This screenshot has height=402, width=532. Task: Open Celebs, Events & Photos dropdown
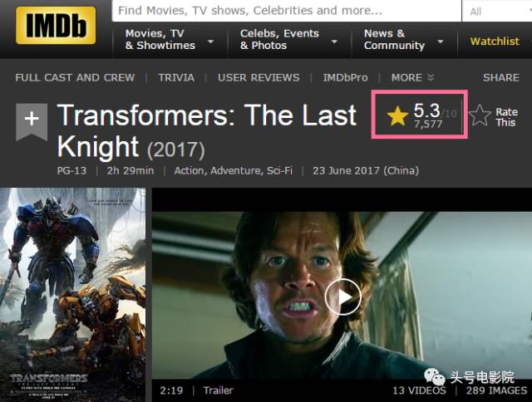click(288, 40)
